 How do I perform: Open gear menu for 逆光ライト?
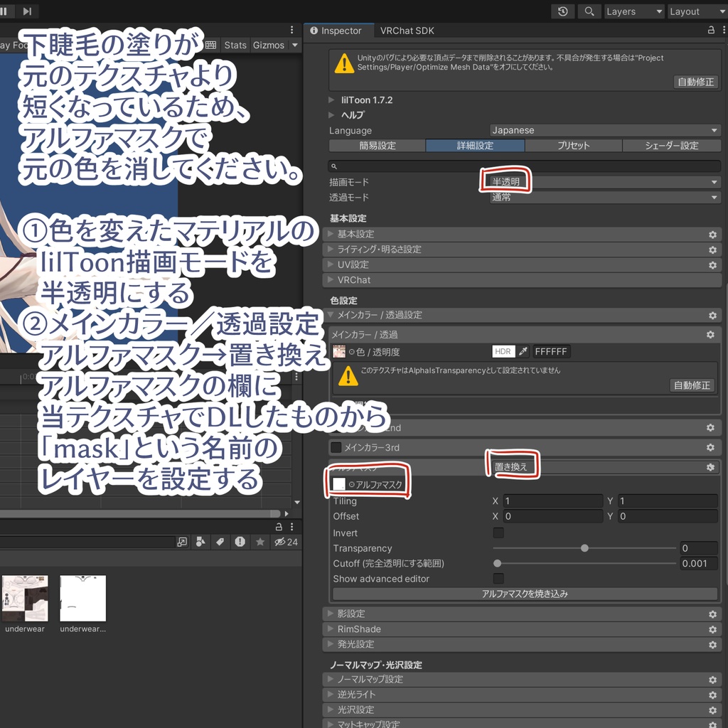click(712, 695)
